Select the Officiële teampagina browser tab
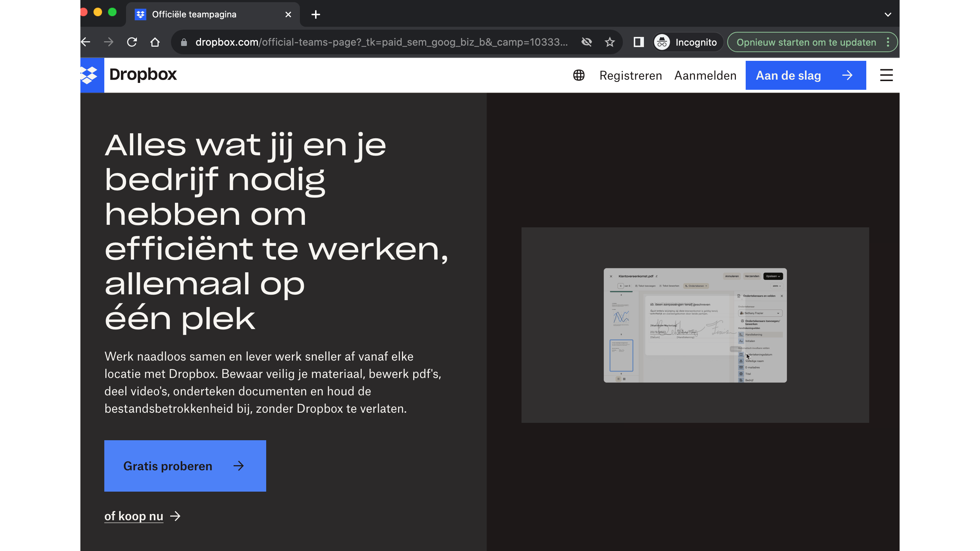Screen dimensions: 980x551 tap(194, 14)
